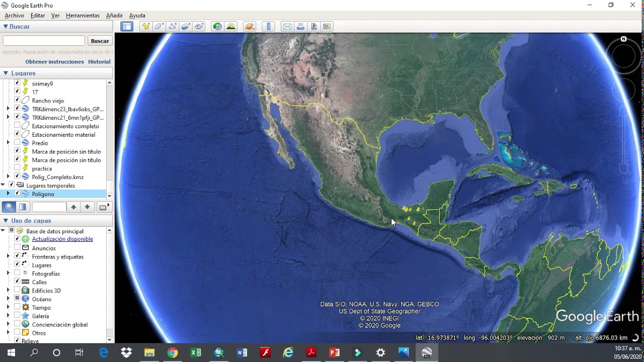Select the Galería layer row
The image size is (644, 362).
[40, 316]
